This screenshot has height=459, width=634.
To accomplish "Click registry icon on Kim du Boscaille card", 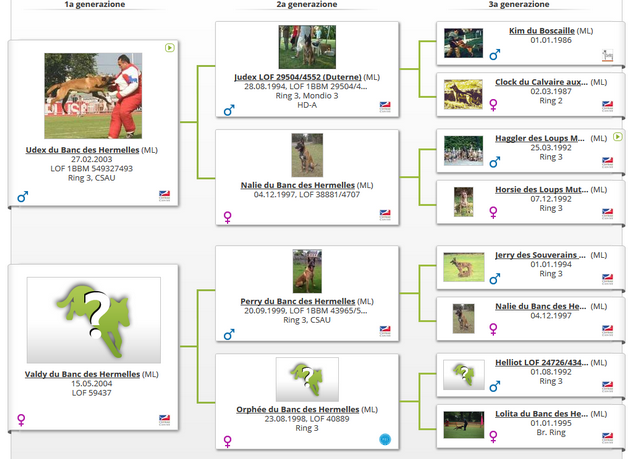I will 607,57.
